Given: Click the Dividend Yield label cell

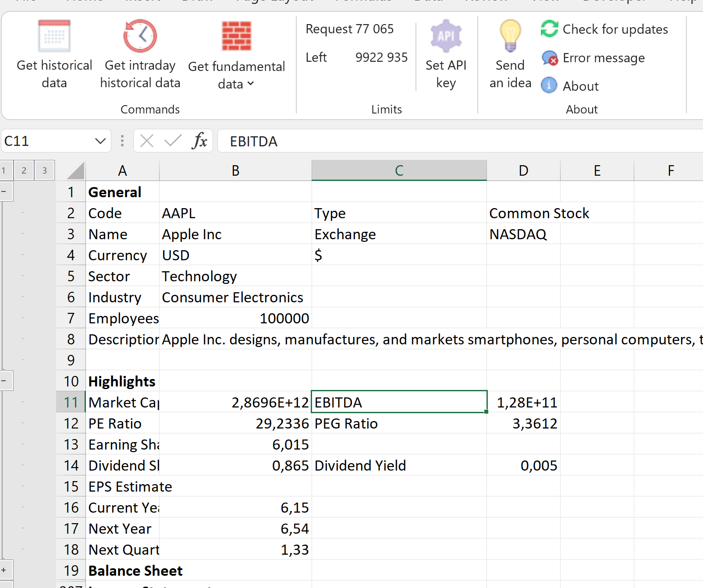Looking at the screenshot, I should [399, 465].
